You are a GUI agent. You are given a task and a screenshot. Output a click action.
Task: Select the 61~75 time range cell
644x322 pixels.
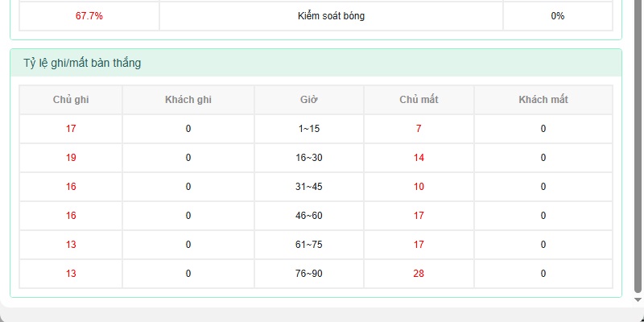pos(309,245)
